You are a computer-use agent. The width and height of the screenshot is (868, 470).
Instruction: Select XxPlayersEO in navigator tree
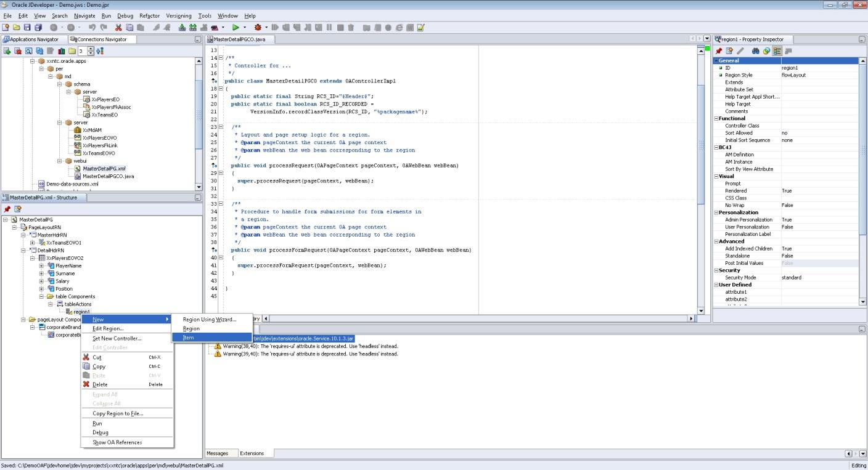105,99
